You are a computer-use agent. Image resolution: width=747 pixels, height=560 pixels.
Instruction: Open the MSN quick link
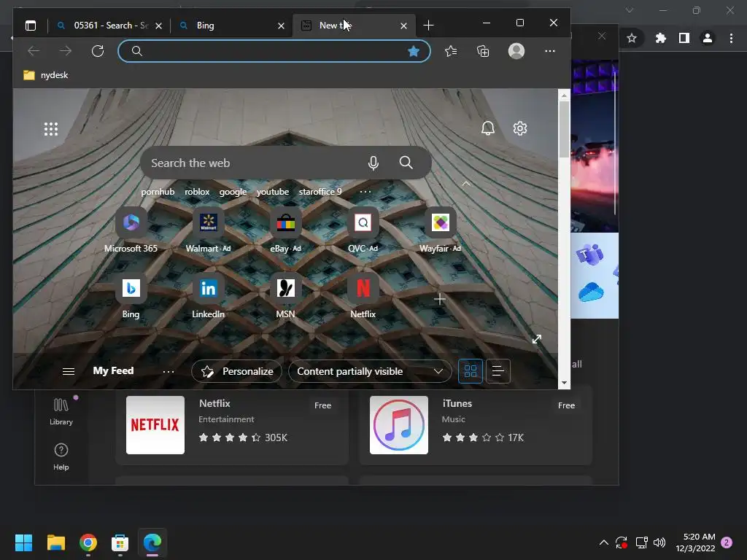point(285,296)
